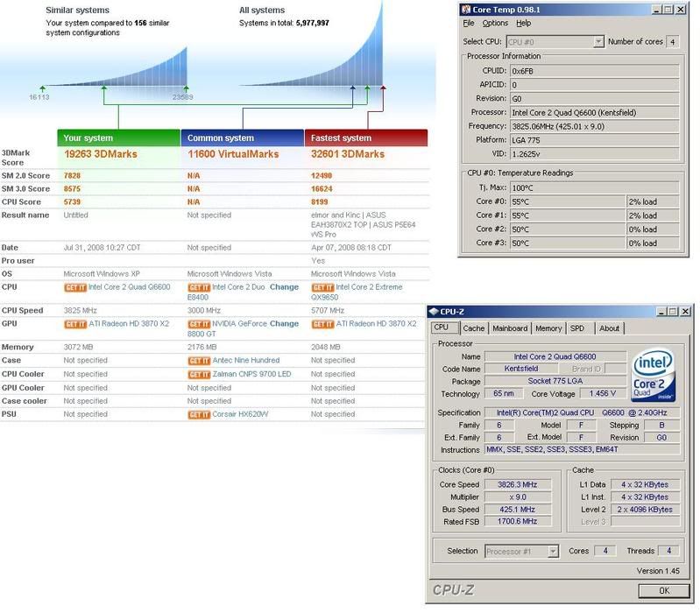The height and width of the screenshot is (613, 700).
Task: Click the Number of cores field
Action: 672,41
